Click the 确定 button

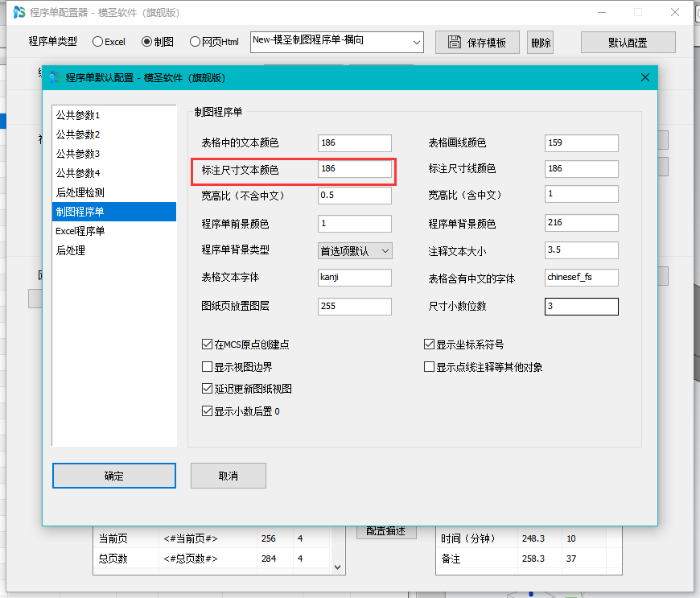pyautogui.click(x=113, y=476)
